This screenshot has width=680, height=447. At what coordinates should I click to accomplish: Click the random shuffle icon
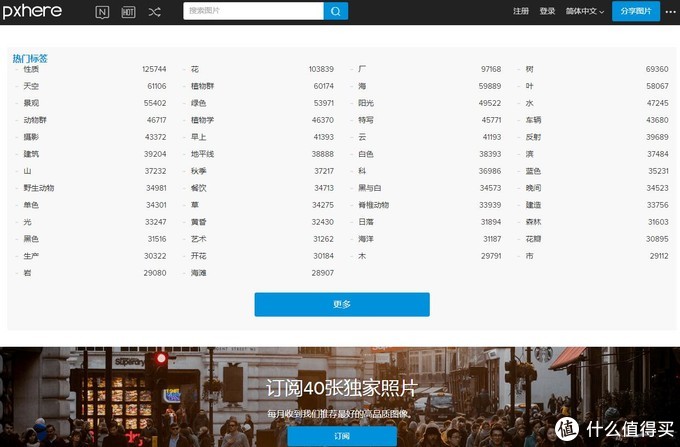pos(154,12)
